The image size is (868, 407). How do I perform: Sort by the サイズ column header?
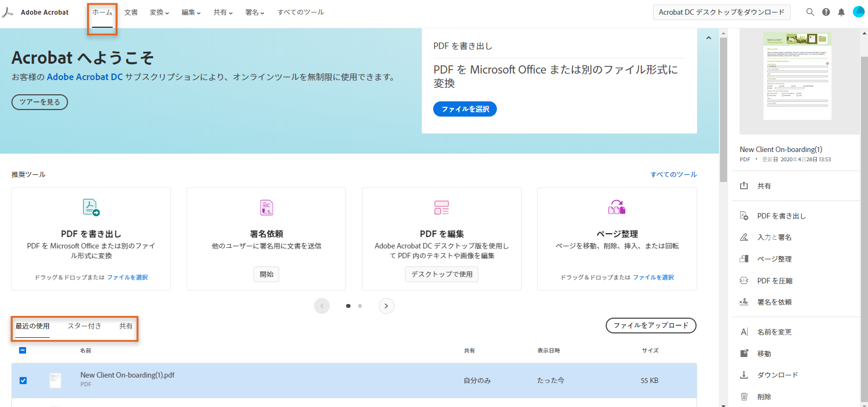tap(650, 350)
